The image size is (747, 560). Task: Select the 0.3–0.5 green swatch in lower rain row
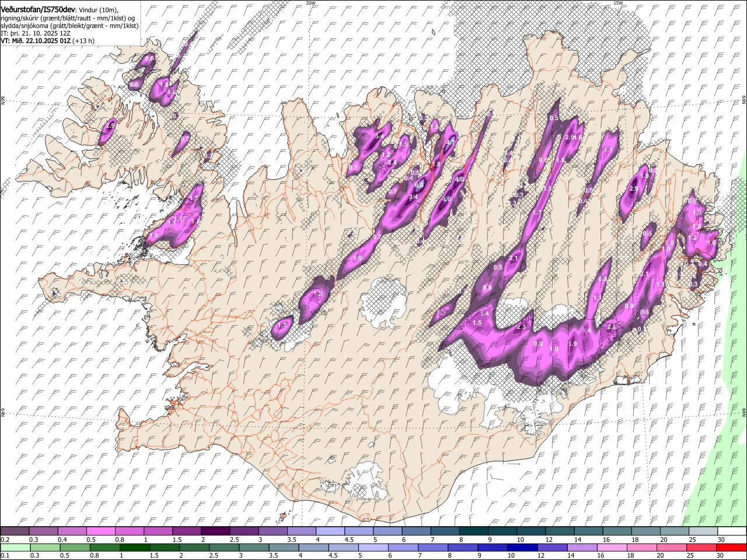coord(46,548)
